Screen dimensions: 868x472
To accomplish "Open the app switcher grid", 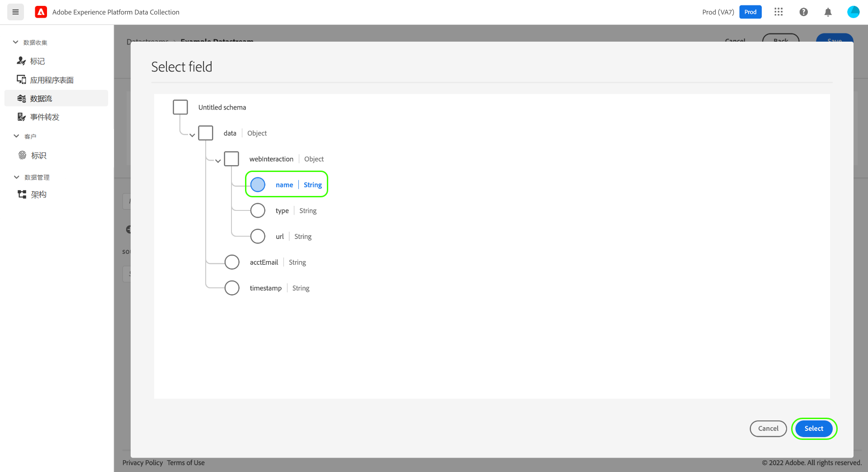I will coord(778,12).
